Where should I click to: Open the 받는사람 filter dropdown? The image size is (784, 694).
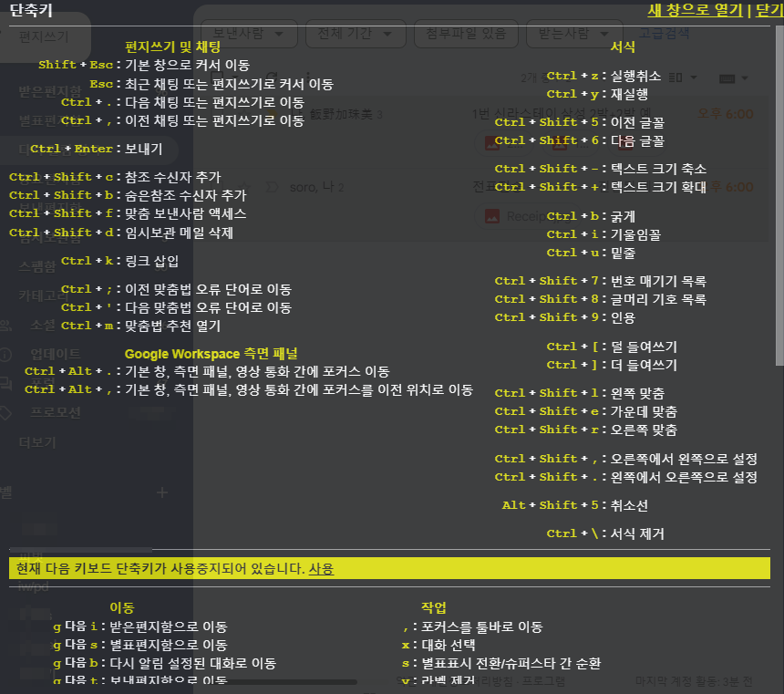572,34
